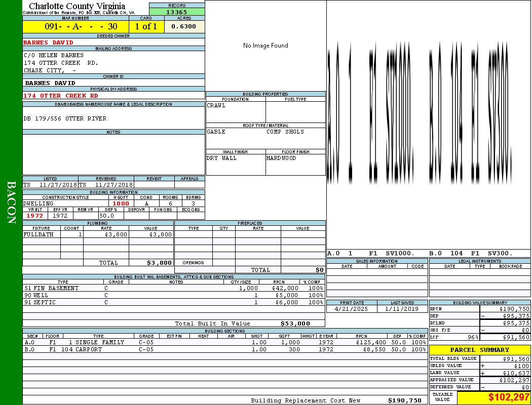
Task: Click 91 SEPTIC built-in row
Action: (174, 302)
